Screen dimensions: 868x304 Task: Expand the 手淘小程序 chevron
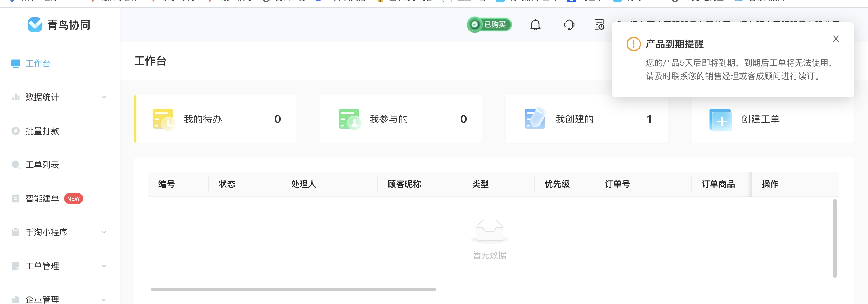(x=104, y=232)
